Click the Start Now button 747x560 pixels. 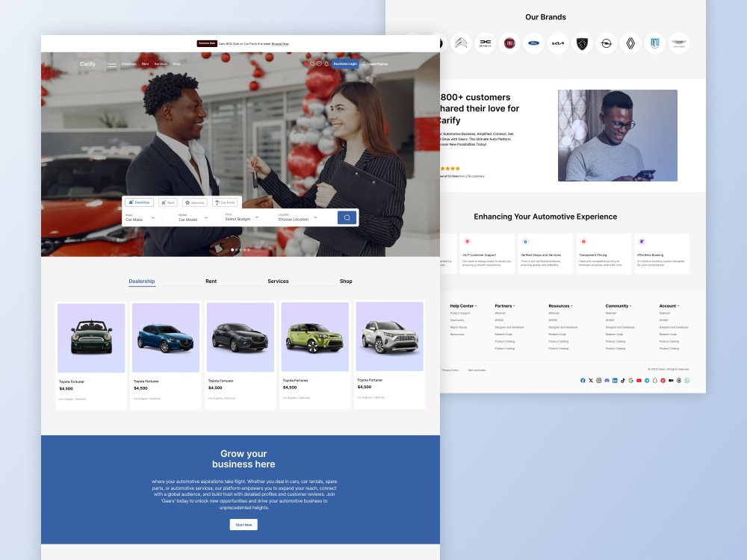(244, 524)
